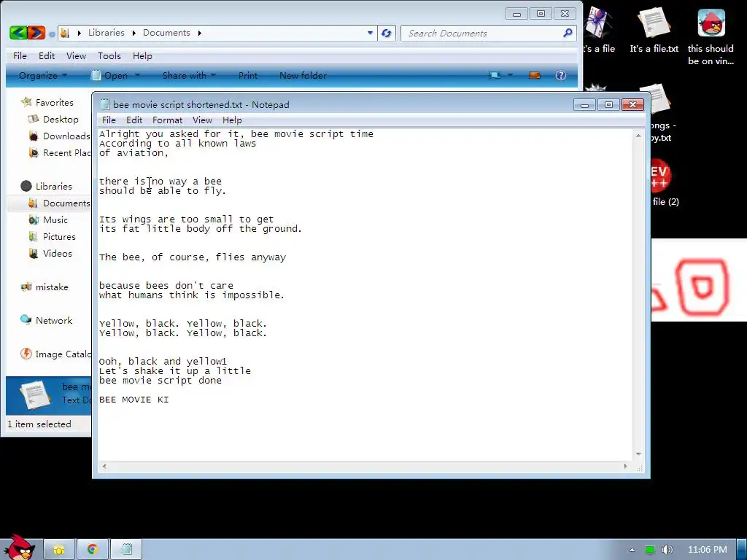Open Explorer Tools menu
Viewport: 747px width, 560px height.
(109, 55)
